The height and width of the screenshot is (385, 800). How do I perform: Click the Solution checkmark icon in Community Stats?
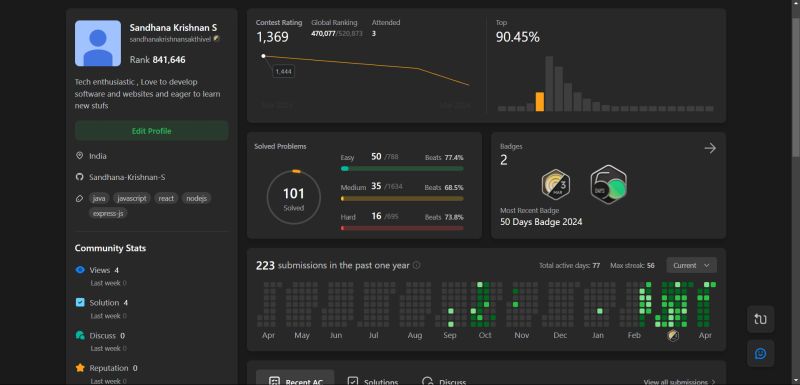(80, 302)
